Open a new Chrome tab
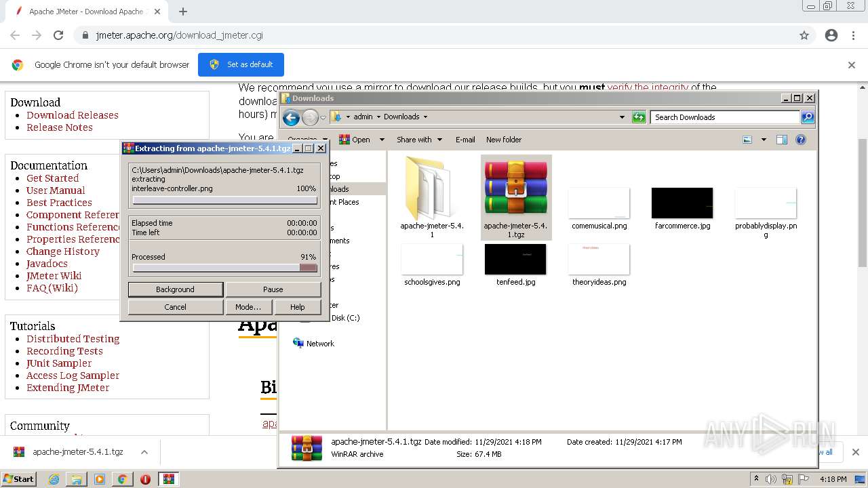Viewport: 868px width, 488px height. pyautogui.click(x=183, y=12)
